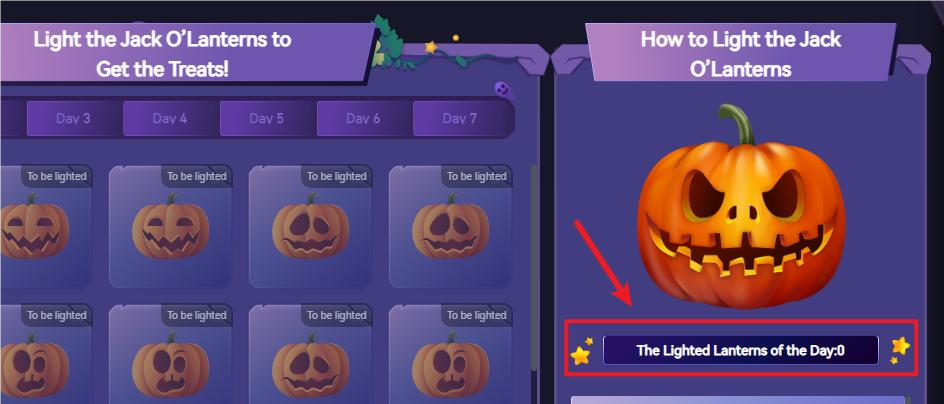The width and height of the screenshot is (944, 404).
Task: Click The Lighted Lanterns of the Day counter
Action: tap(741, 350)
